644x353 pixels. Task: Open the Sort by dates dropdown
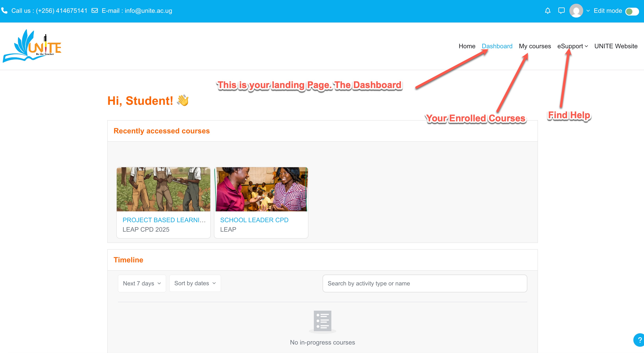click(x=195, y=283)
